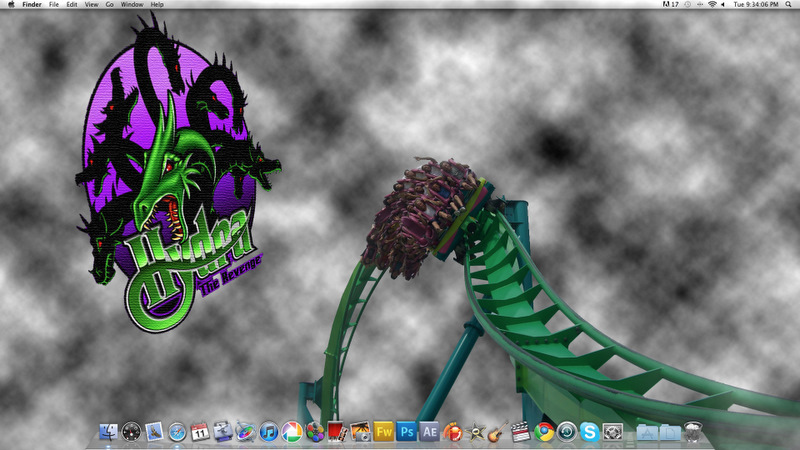Launch Safari compass icon in dock
Screen dimensions: 800x450
click(178, 432)
